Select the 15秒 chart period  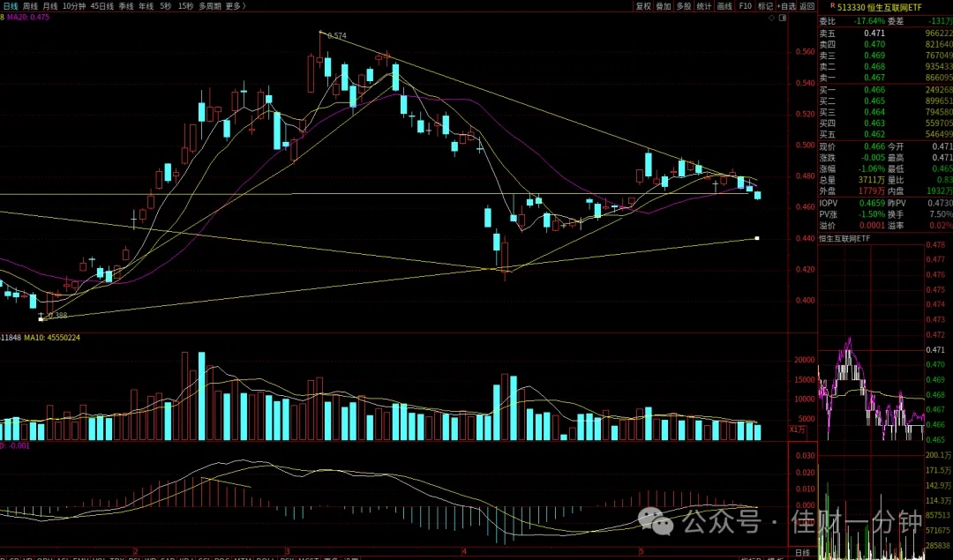point(186,6)
